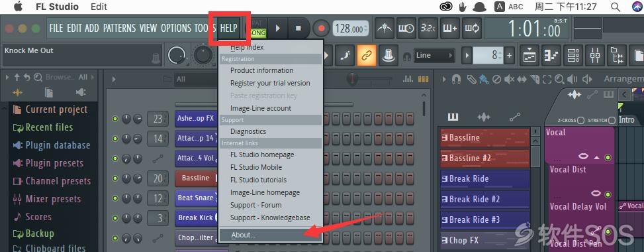Toggle the Ashe..op FX channel mute LED
Image resolution: width=644 pixels, height=252 pixels.
point(115,119)
